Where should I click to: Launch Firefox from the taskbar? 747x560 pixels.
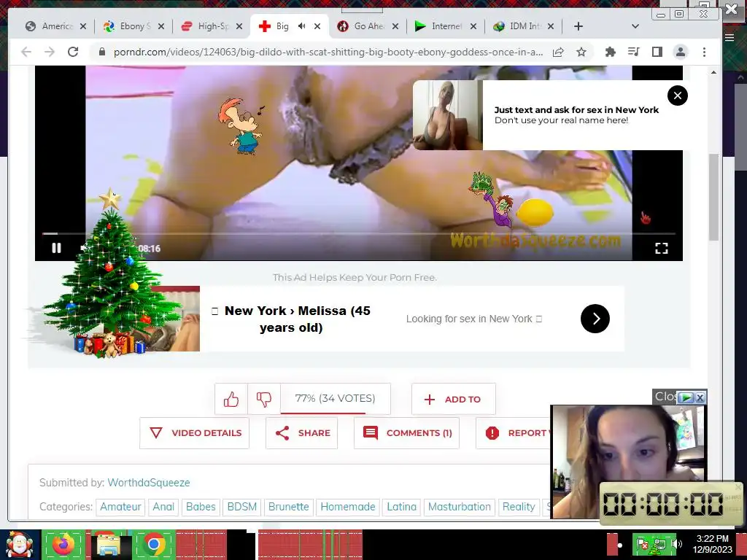(64, 545)
